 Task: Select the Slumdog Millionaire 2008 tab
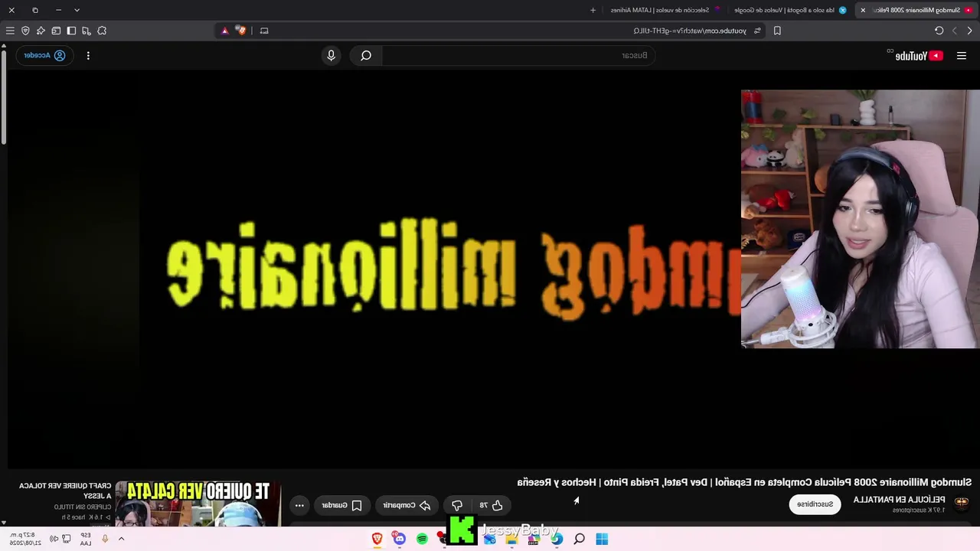click(918, 10)
